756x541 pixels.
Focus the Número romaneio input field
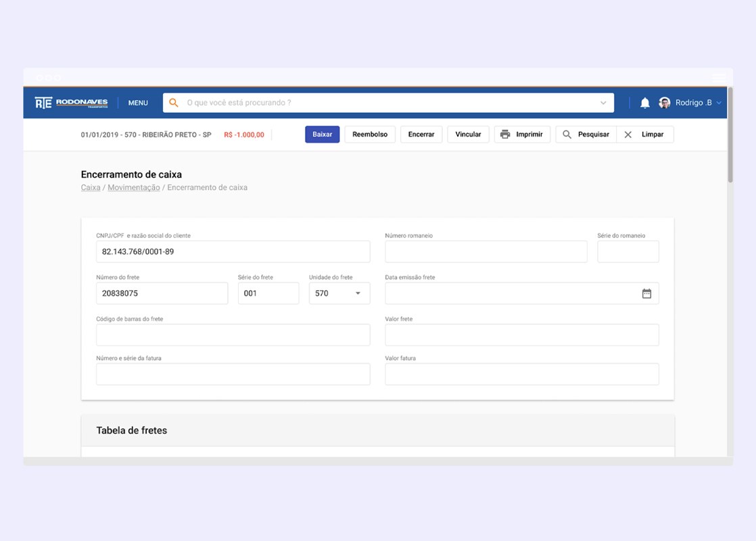(x=486, y=252)
